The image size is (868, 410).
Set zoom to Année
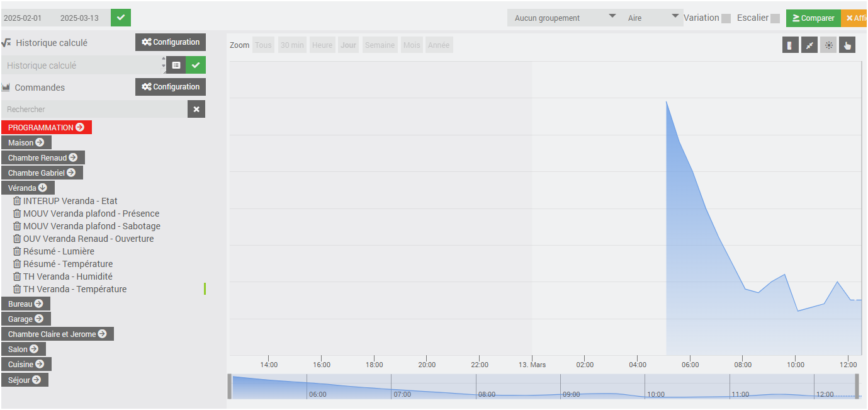439,45
